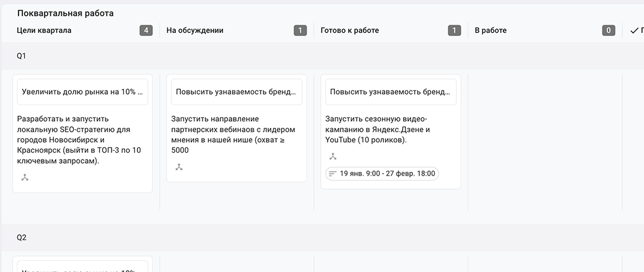This screenshot has width=644, height=272.
Task: Click the subtask icon on the video campaign card
Action: pos(333,156)
